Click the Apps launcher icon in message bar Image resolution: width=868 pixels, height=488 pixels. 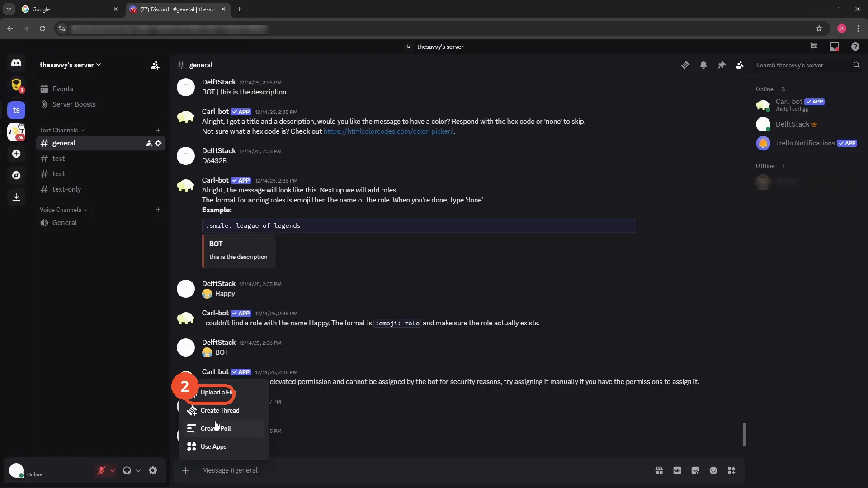[731, 470]
